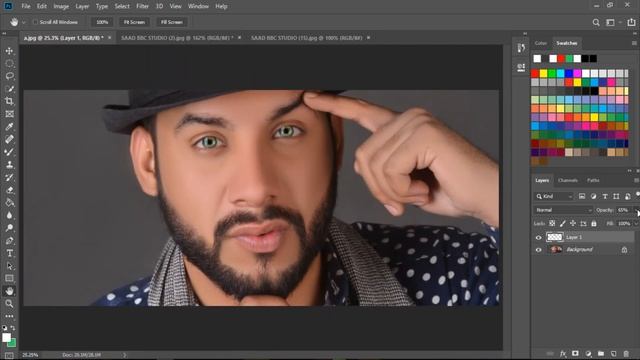The height and width of the screenshot is (360, 640).
Task: Add a layer mask
Action: pos(575,353)
